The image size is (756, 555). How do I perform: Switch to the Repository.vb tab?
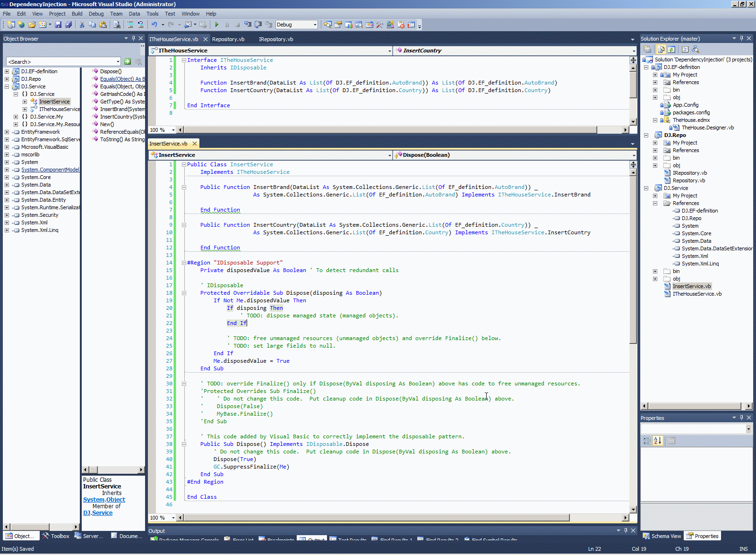coord(228,39)
